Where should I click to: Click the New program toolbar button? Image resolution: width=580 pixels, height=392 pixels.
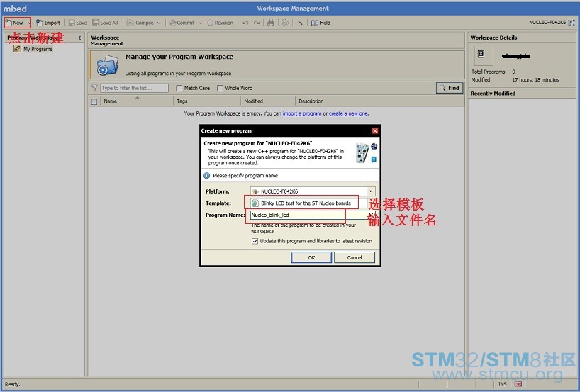14,23
